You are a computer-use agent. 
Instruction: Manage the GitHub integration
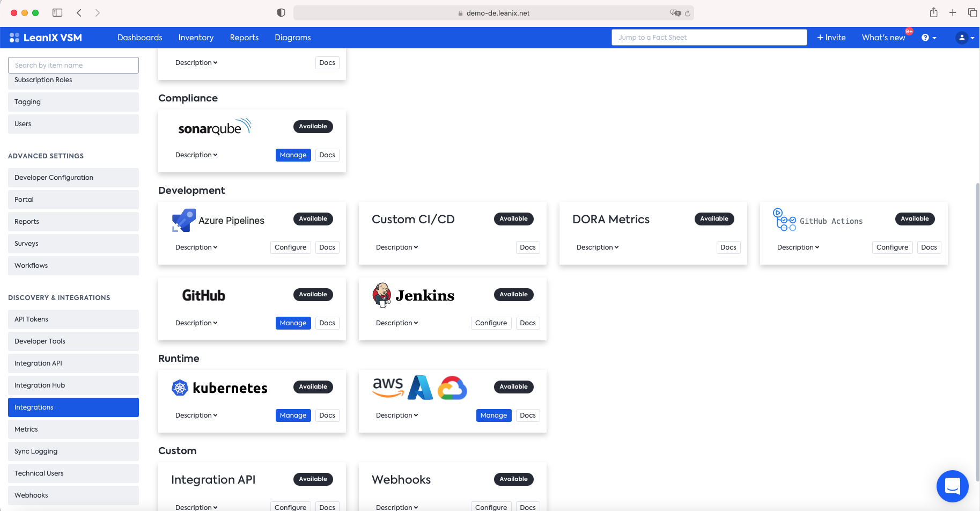(293, 323)
